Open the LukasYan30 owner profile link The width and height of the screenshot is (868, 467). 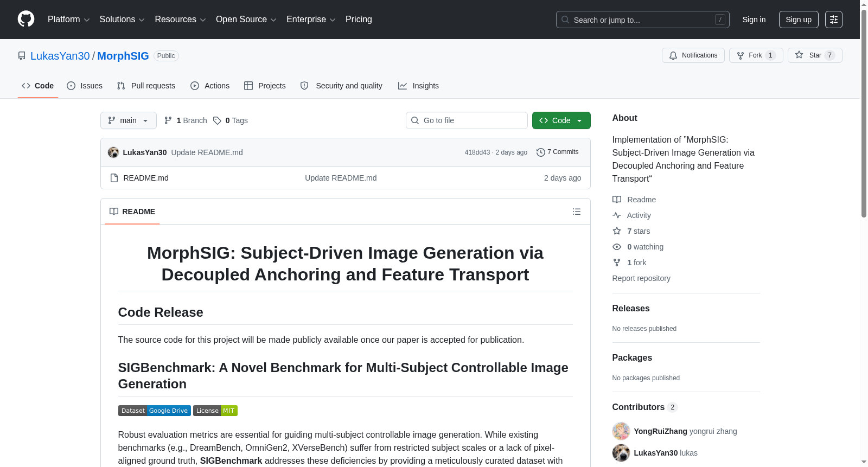click(60, 56)
